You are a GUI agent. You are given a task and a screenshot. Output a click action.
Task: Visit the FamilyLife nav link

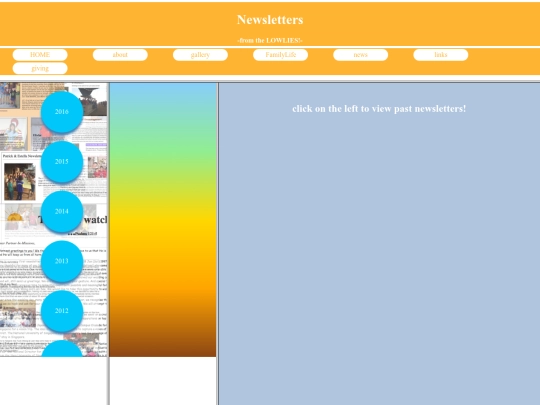coord(280,55)
